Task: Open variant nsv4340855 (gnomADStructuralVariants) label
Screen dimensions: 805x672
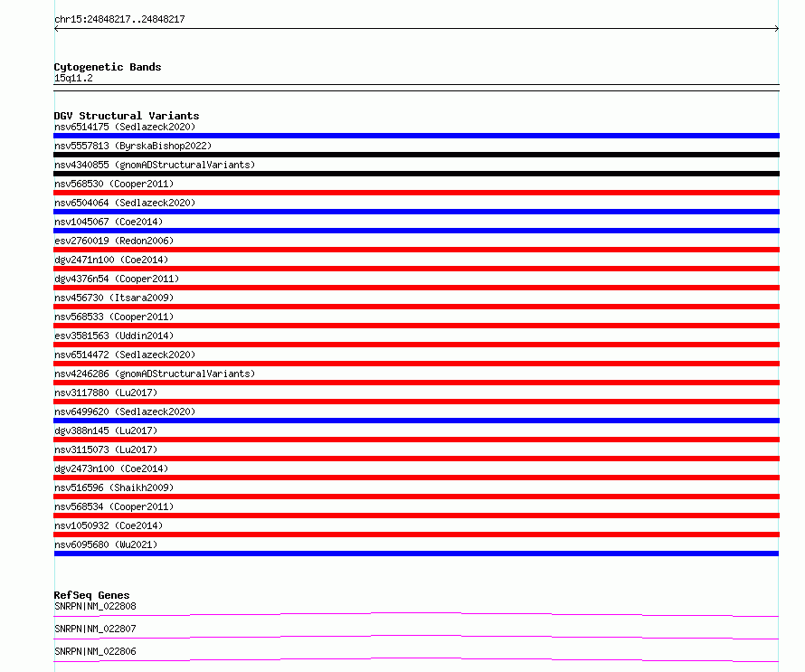Action: (x=155, y=165)
